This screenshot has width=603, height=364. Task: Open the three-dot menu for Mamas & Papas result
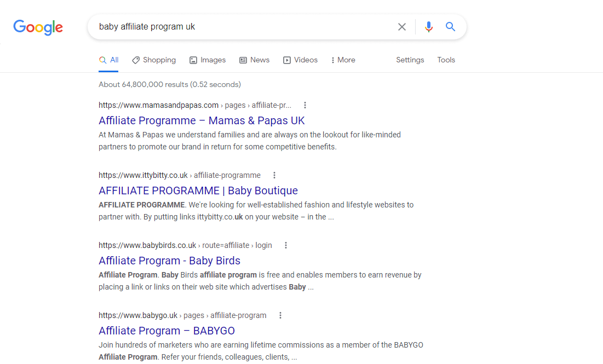(305, 105)
